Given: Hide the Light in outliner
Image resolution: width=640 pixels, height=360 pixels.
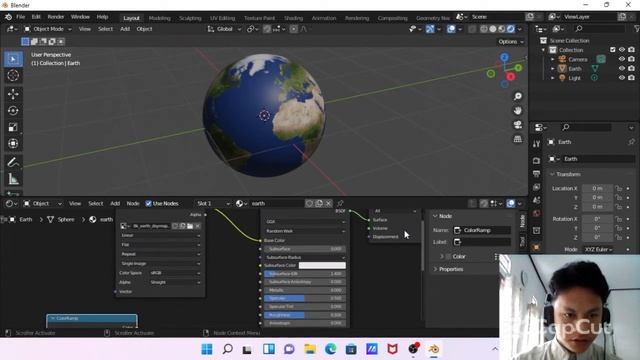Looking at the screenshot, I should [622, 78].
